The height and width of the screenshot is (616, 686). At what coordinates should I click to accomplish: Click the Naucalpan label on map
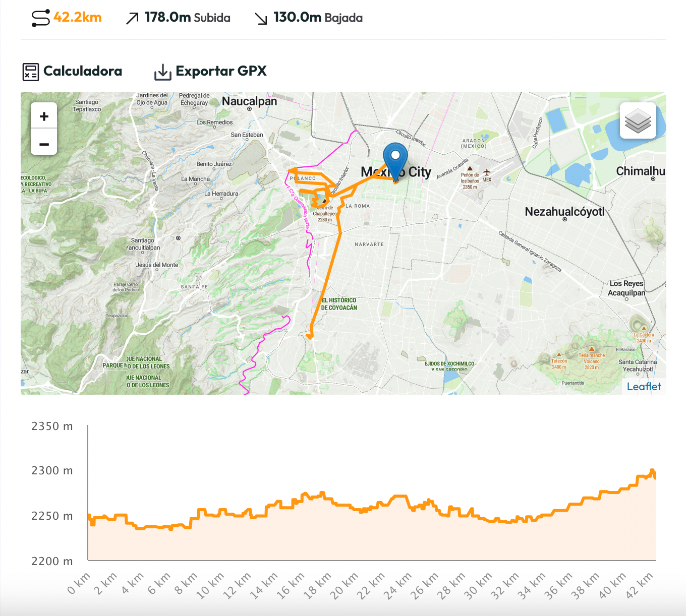249,101
